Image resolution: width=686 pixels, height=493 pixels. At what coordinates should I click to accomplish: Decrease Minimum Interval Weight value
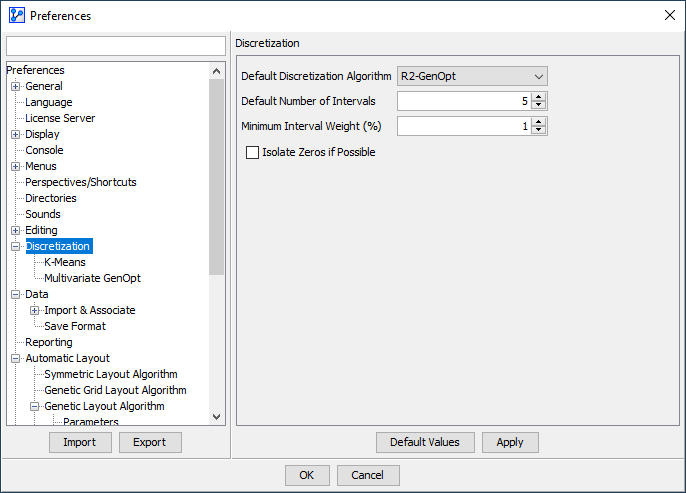point(539,130)
